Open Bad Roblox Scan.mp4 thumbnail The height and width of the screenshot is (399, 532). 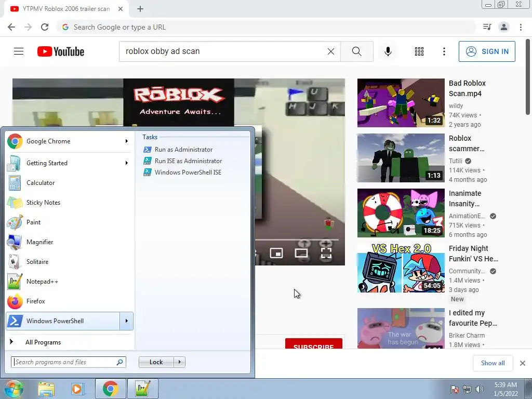401,103
